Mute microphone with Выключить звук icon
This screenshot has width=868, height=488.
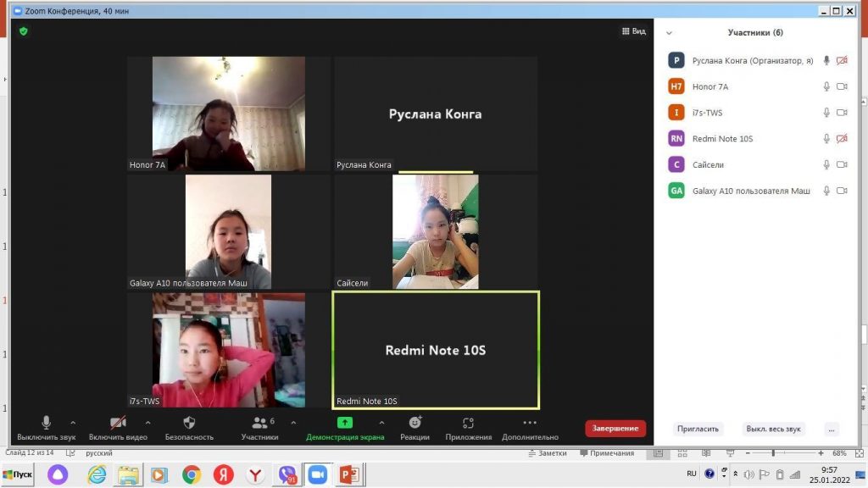coord(46,422)
